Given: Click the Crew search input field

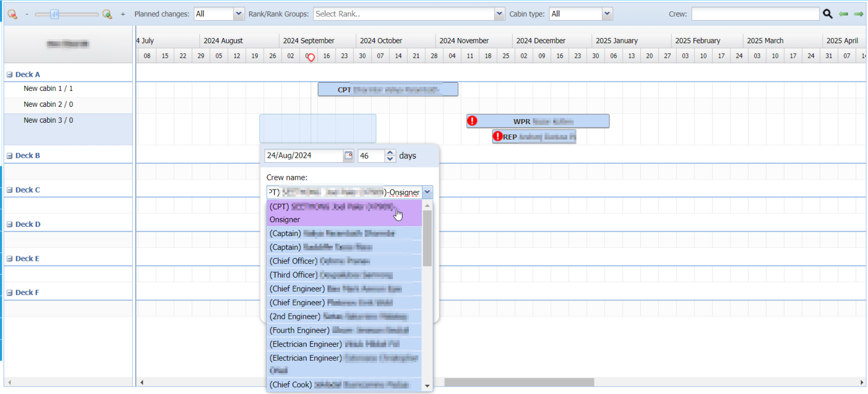Looking at the screenshot, I should (x=755, y=14).
